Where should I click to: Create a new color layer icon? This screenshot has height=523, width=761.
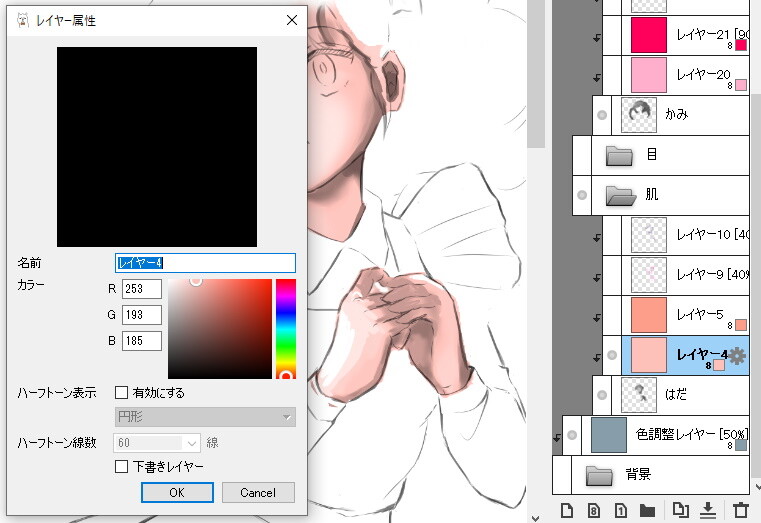coord(566,510)
